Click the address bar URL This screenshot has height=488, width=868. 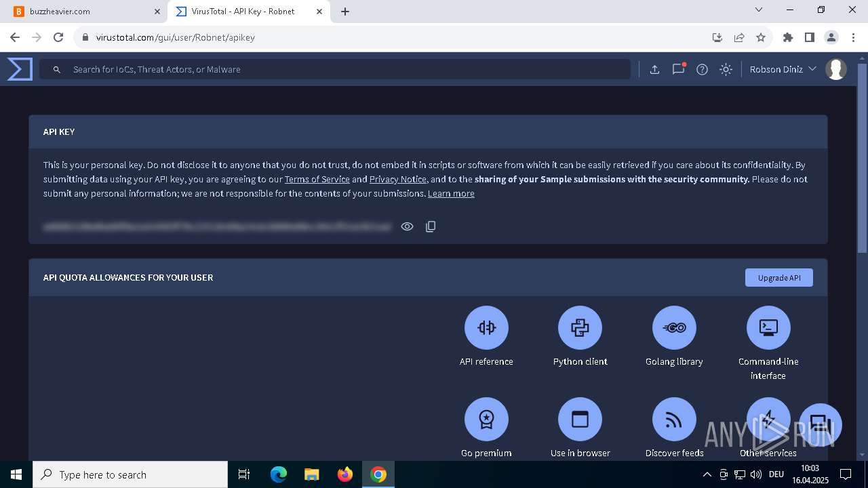point(176,37)
